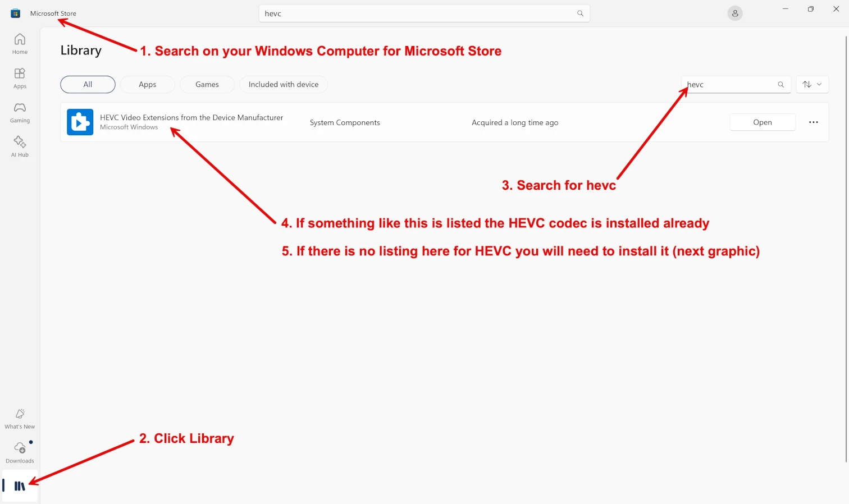Screen dimensions: 849x504
Task: Select the All filter tab
Action: pyautogui.click(x=88, y=84)
